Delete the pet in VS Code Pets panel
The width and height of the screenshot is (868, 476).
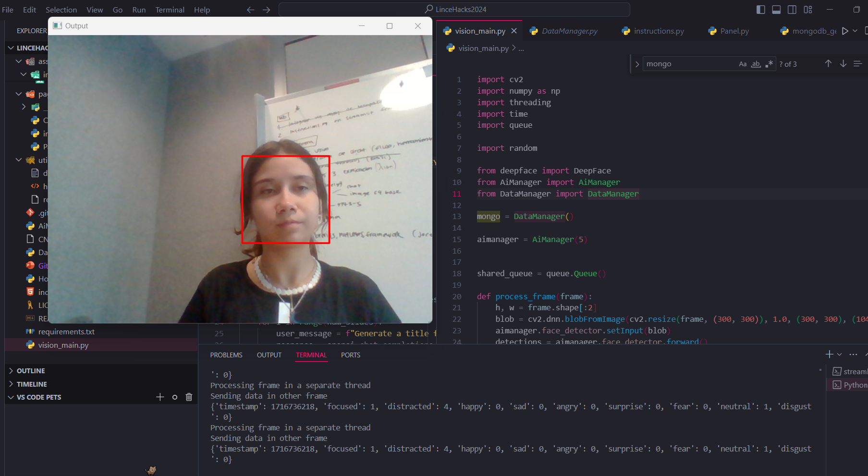189,397
